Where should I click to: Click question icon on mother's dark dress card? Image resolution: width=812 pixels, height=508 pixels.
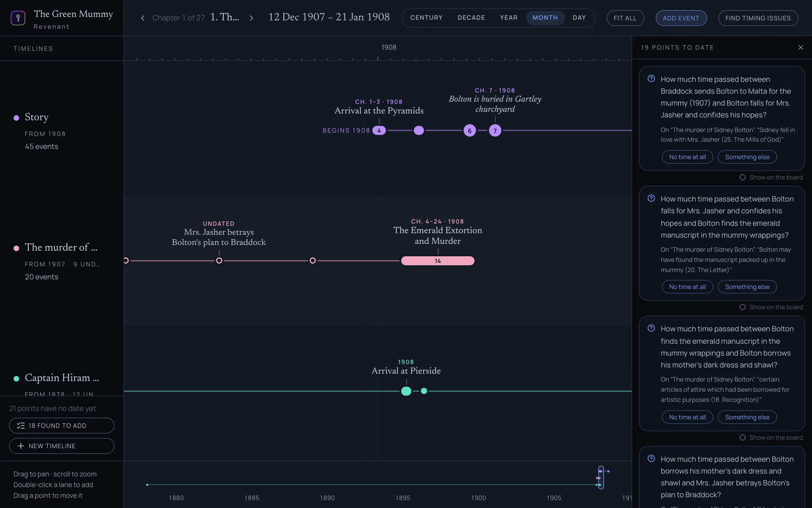[x=651, y=458]
